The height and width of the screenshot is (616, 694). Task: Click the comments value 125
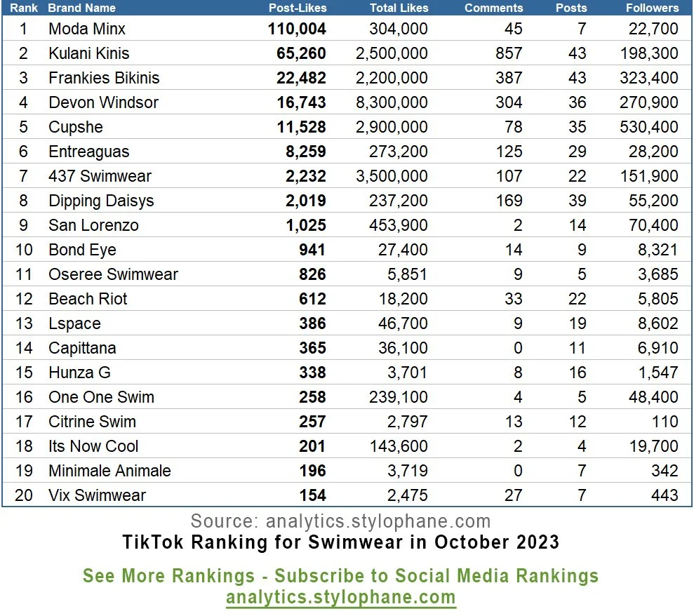509,152
